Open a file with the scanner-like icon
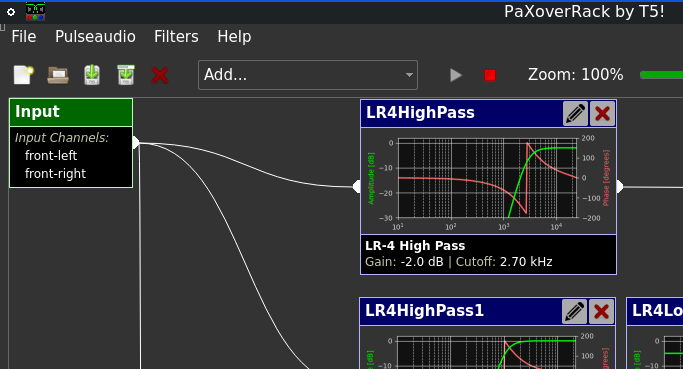 coord(58,75)
